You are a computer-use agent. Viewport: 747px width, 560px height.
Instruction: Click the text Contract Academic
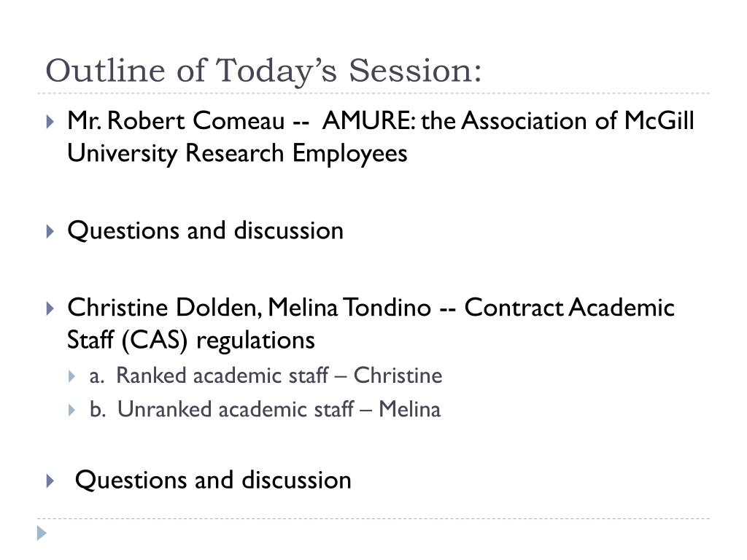click(x=570, y=308)
